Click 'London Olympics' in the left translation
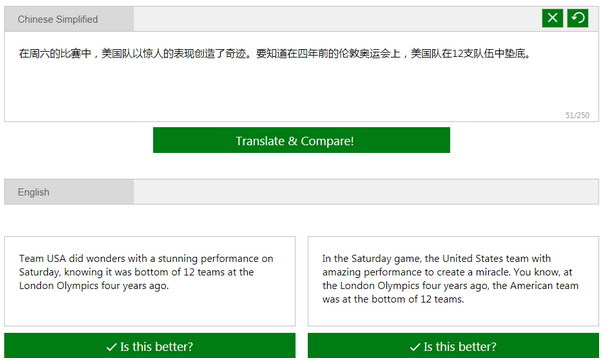This screenshot has width=604, height=362. (x=59, y=286)
